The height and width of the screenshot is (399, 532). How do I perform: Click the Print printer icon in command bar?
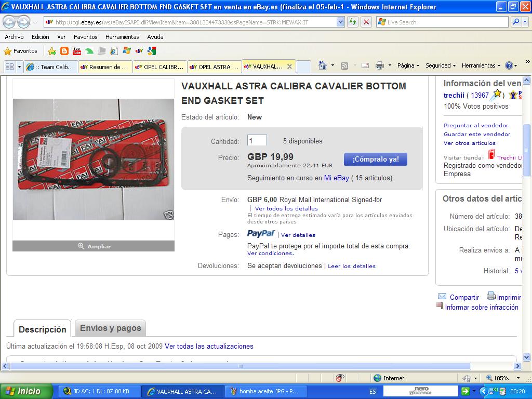380,66
